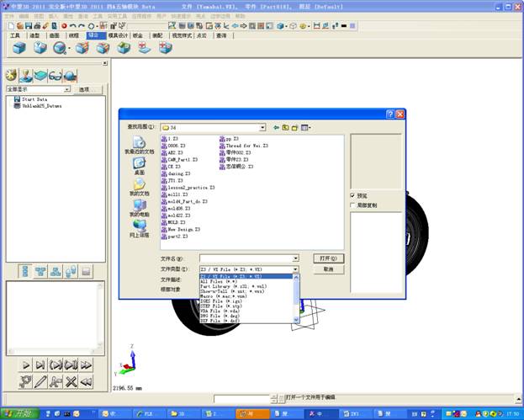Click the 取消 cancel button
Screen dimensions: 524x420
tap(328, 269)
